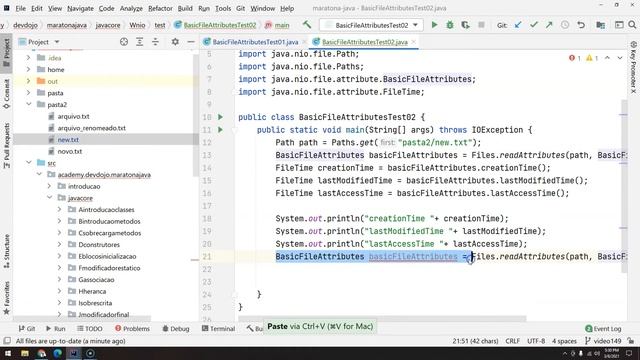Toggle the Pull Requests side tool window
This screenshot has width=640, height=360.
7,146
